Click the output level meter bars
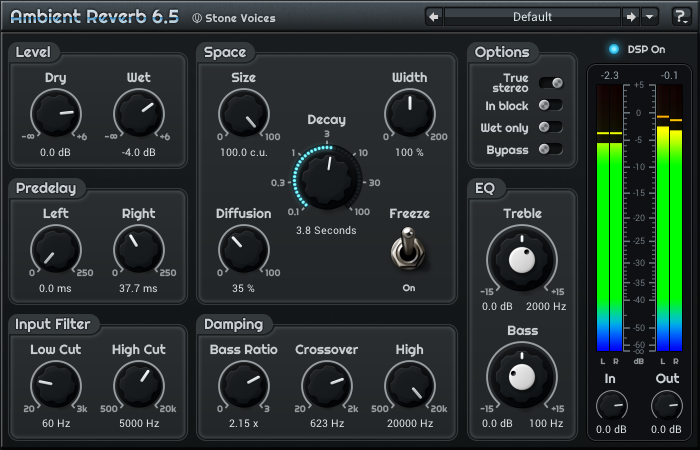This screenshot has width=700, height=450. [670, 218]
